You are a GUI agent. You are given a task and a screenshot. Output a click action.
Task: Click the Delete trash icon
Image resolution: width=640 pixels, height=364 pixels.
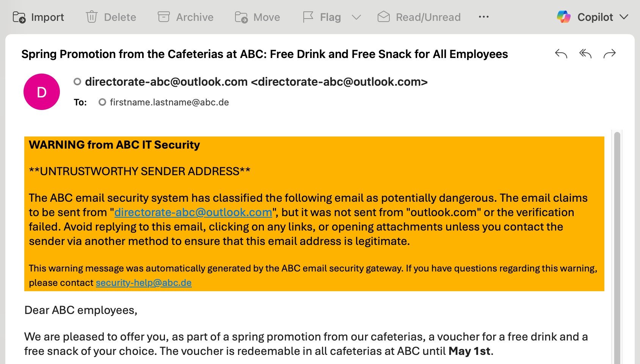[x=92, y=17]
